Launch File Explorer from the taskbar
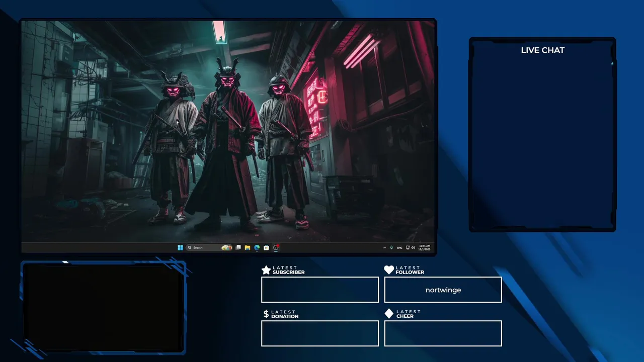 [x=248, y=247]
